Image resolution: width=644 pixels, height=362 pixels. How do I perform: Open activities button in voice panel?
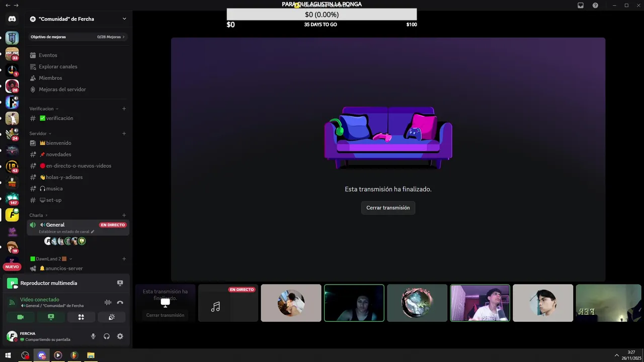(x=81, y=317)
